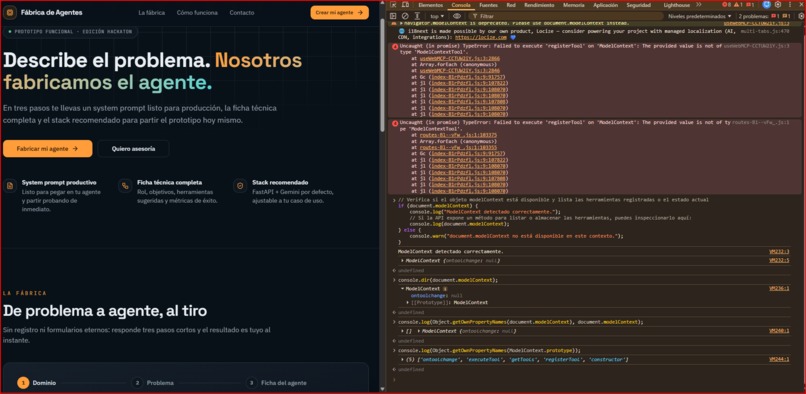Select the inspect element picker icon
806x394 pixels.
point(393,5)
